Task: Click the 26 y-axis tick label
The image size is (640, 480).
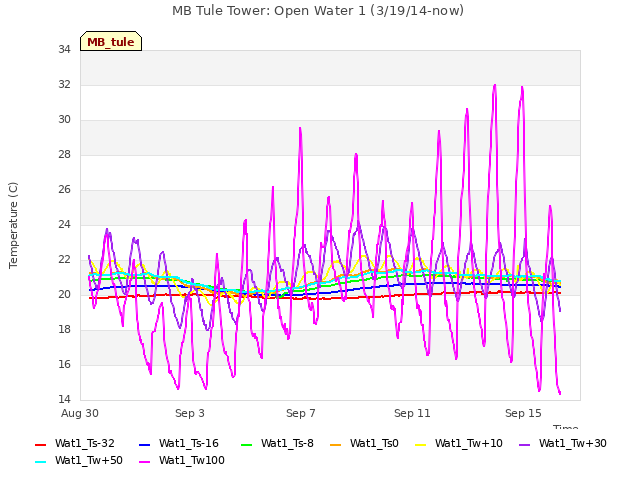Action: pyautogui.click(x=64, y=190)
